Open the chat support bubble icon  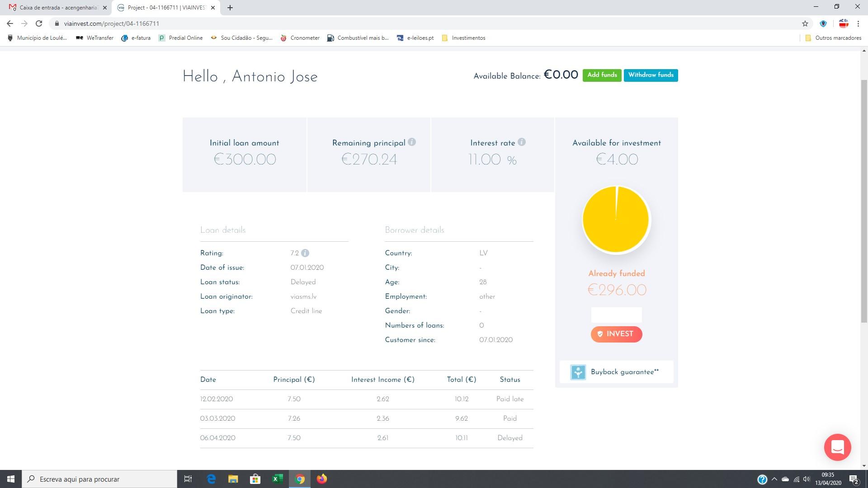click(837, 447)
